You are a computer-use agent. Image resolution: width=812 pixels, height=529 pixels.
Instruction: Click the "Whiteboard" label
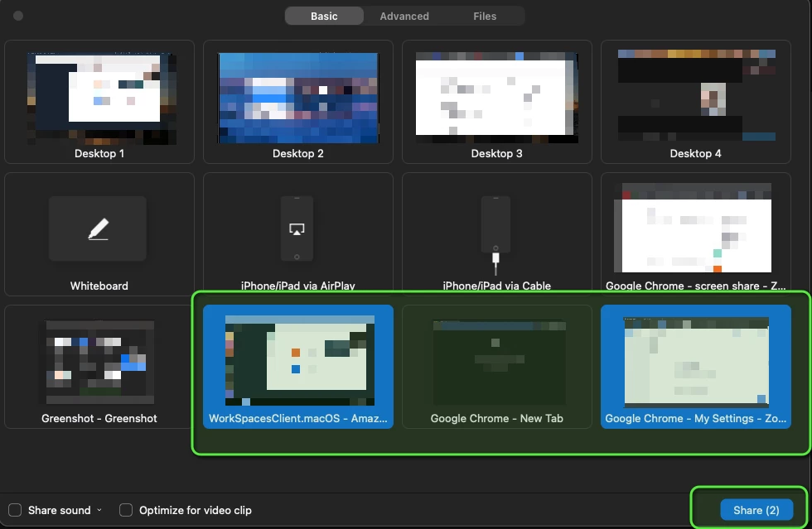pos(99,286)
